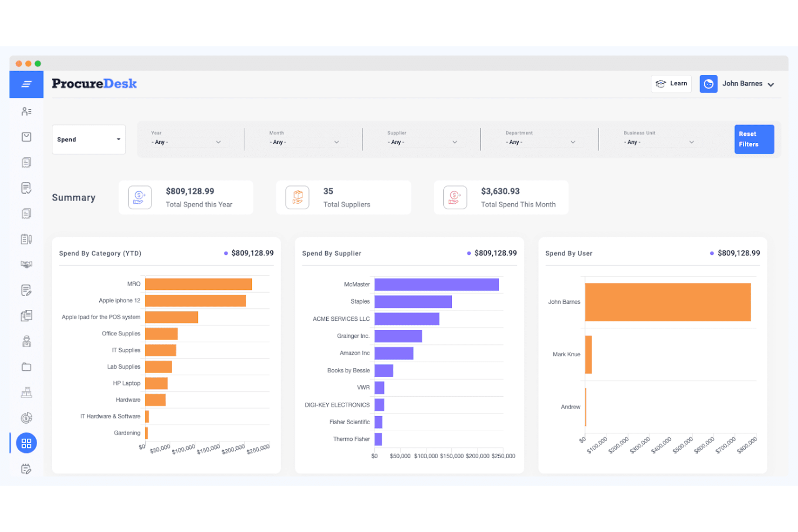The height and width of the screenshot is (532, 798).
Task: Click the MRO category bar
Action: point(198,284)
